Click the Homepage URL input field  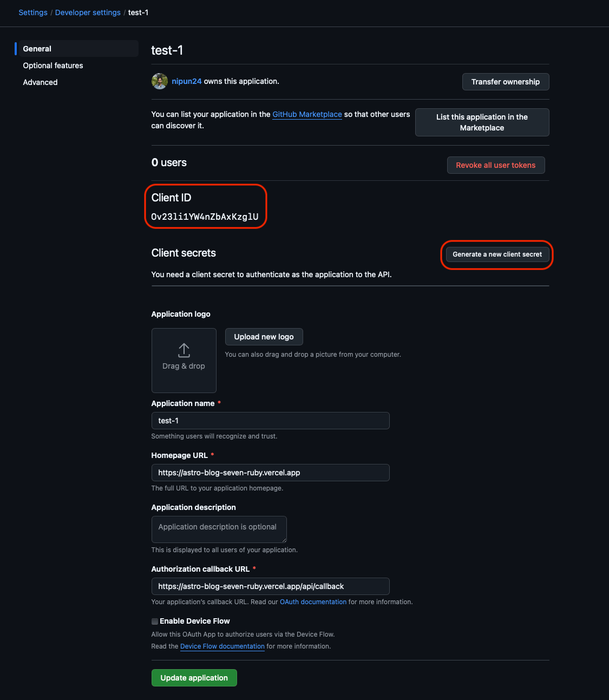coord(270,472)
